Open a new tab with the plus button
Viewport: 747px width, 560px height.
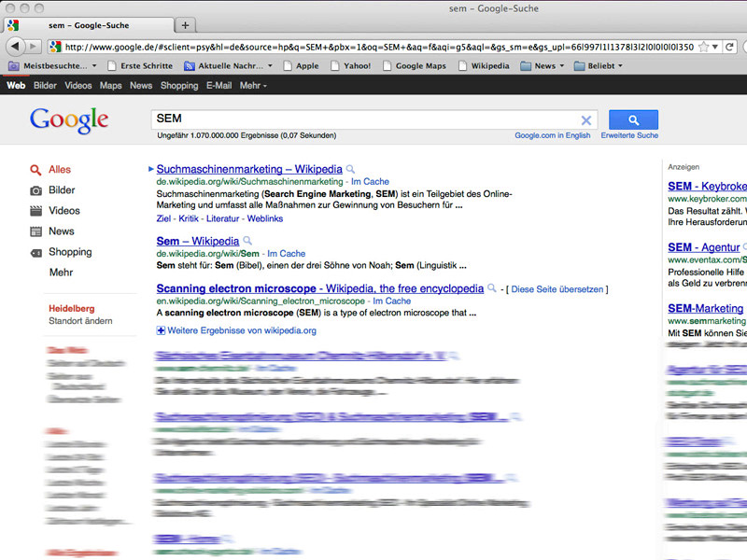(185, 25)
